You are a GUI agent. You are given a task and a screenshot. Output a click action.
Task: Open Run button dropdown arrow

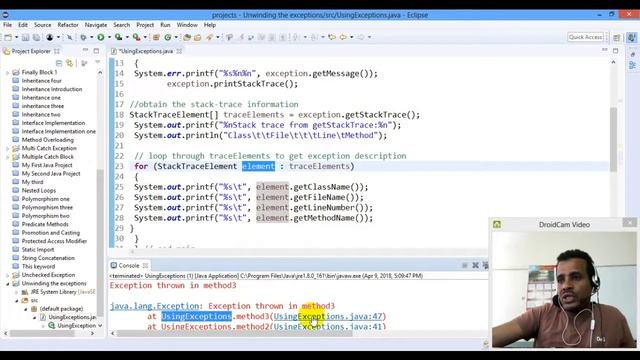[x=109, y=37]
